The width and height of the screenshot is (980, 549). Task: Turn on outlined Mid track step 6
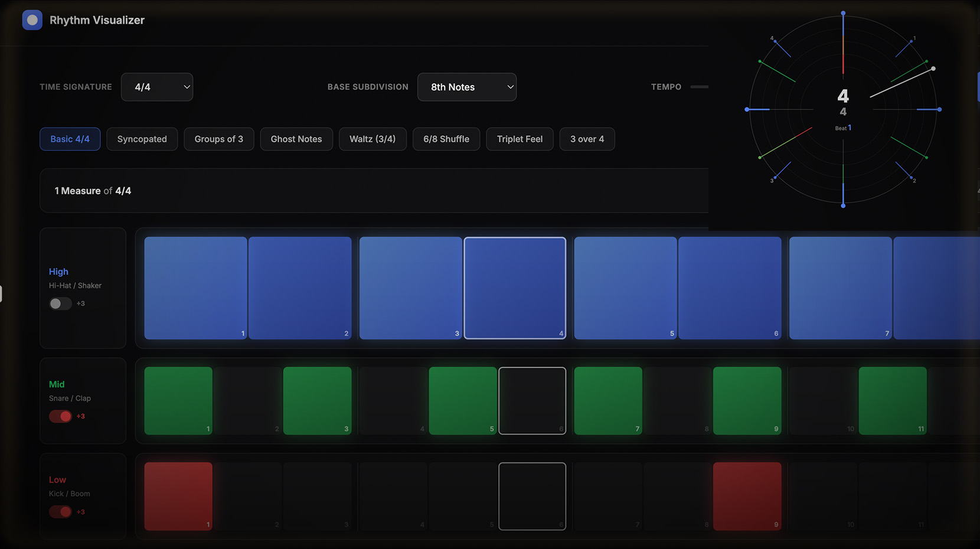tap(533, 401)
